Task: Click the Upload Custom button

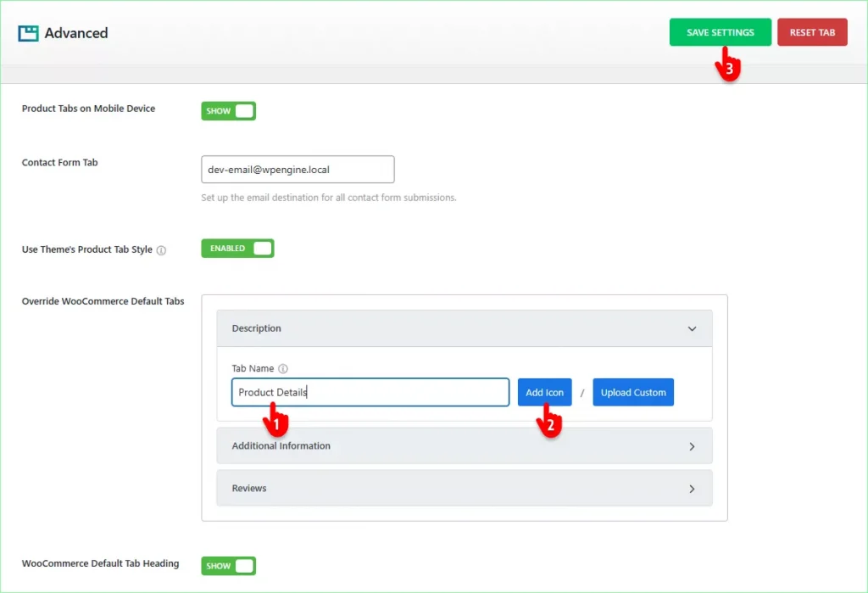Action: (633, 392)
